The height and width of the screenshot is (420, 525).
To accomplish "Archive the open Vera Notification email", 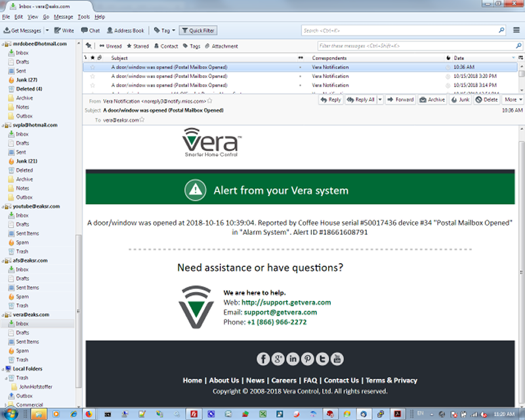I will click(432, 100).
